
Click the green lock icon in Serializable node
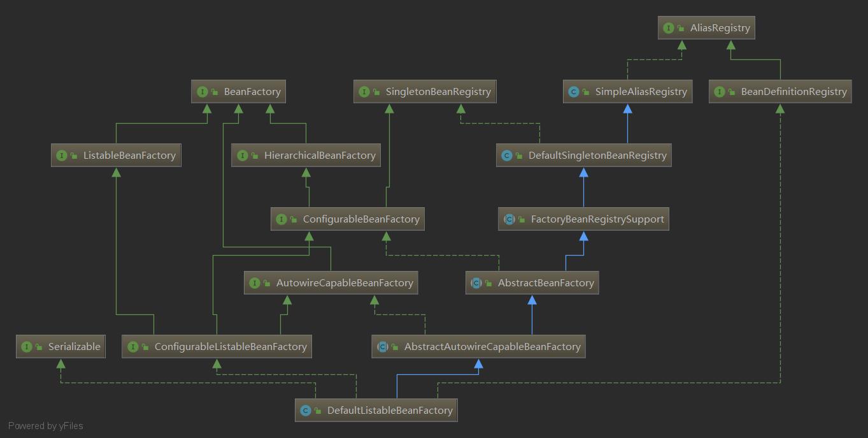(x=39, y=347)
